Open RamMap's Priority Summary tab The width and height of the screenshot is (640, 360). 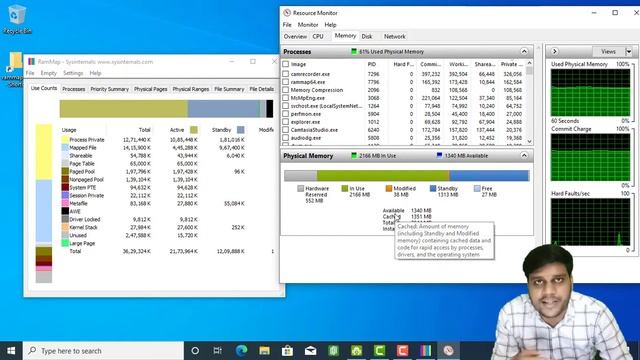[109, 89]
